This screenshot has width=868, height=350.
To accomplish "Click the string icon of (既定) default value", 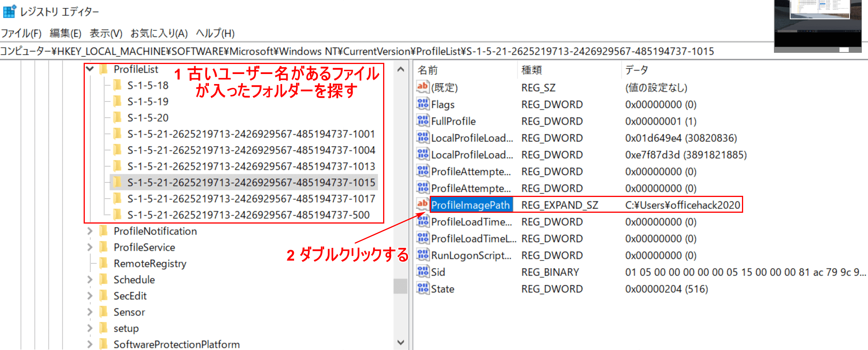I will tap(422, 87).
